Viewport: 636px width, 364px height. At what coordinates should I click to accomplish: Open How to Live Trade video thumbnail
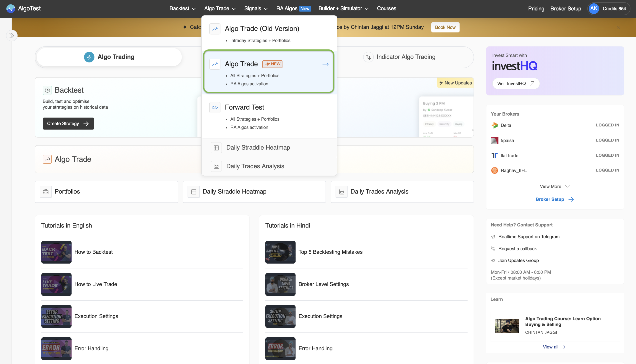tap(56, 284)
